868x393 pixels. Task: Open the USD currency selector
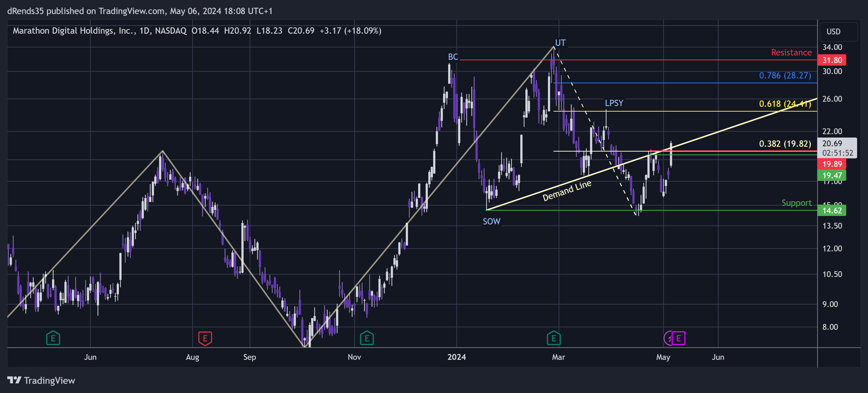(838, 32)
